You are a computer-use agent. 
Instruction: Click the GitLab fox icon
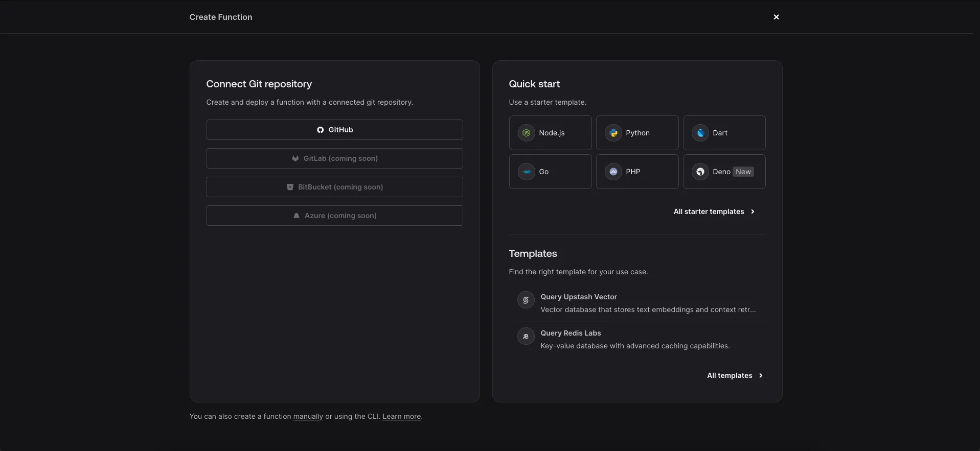pyautogui.click(x=295, y=158)
